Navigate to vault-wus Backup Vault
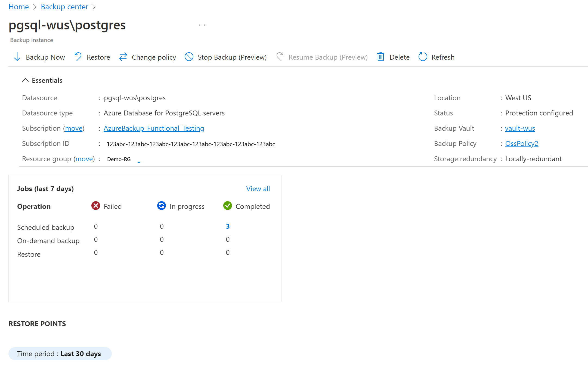This screenshot has height=367, width=588. (x=520, y=128)
